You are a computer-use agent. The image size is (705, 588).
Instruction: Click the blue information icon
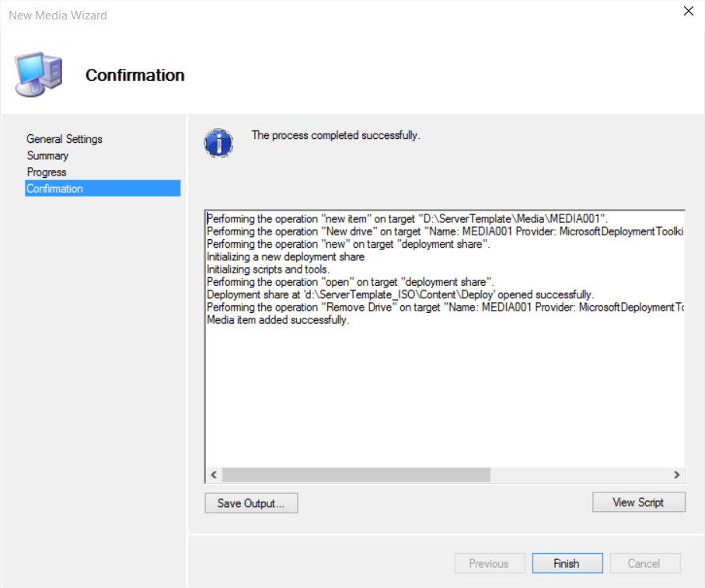[218, 143]
